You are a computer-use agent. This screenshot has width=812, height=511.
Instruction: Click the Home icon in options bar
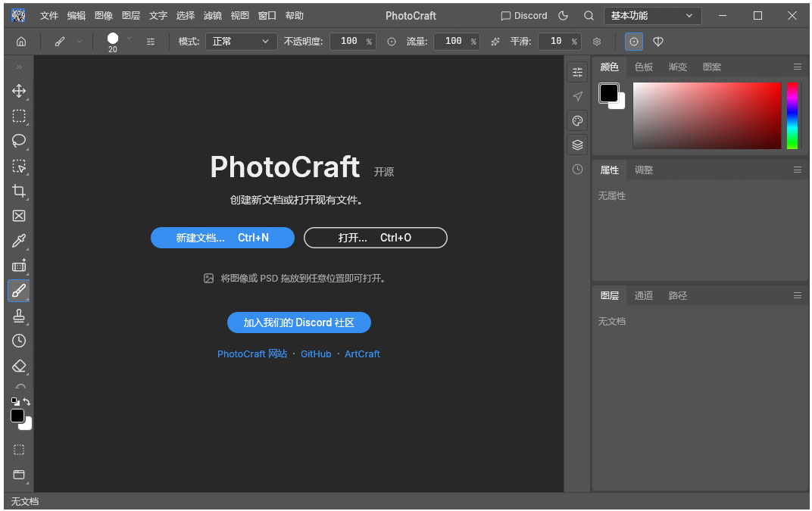point(21,42)
